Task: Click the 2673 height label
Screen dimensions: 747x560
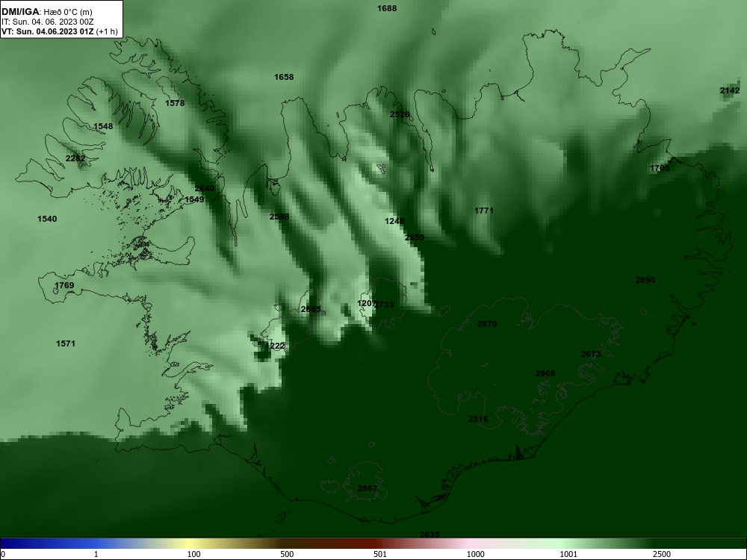Action: click(x=591, y=354)
